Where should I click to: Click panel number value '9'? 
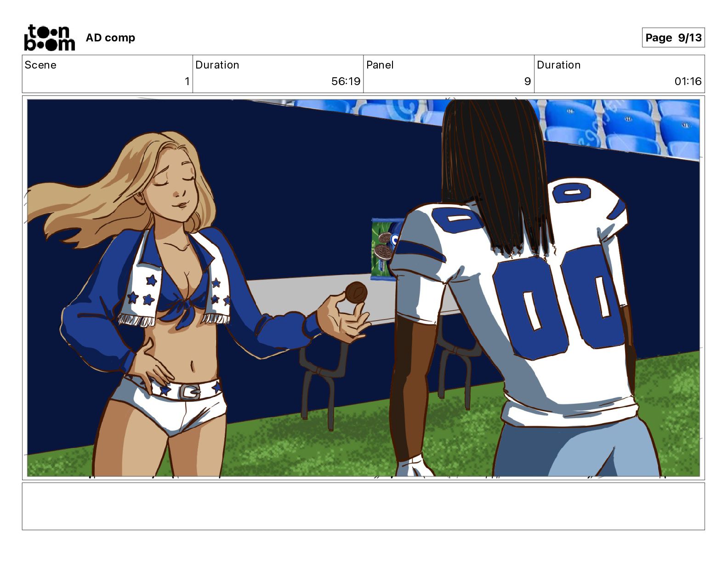point(528,81)
